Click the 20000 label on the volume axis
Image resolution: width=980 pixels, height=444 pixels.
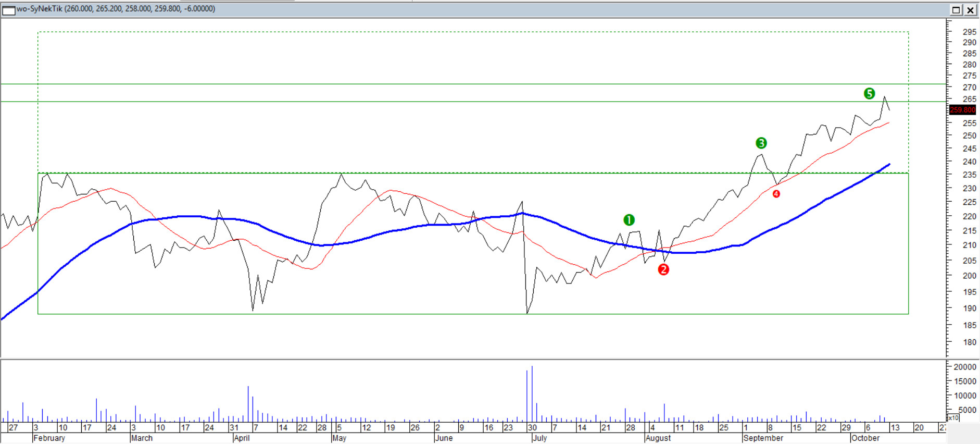point(964,367)
